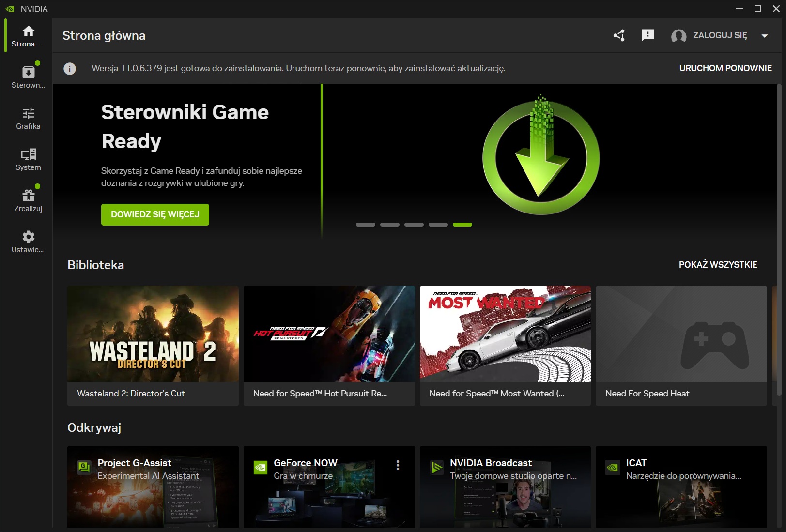
Task: Open Wasteland 2: Director's Cut game tile
Action: (x=153, y=345)
